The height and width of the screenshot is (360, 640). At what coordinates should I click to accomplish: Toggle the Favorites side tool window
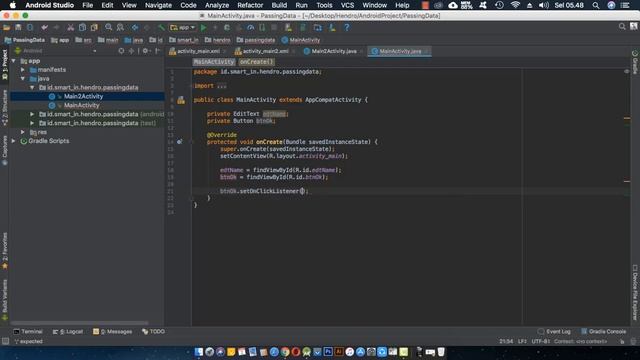(4, 251)
